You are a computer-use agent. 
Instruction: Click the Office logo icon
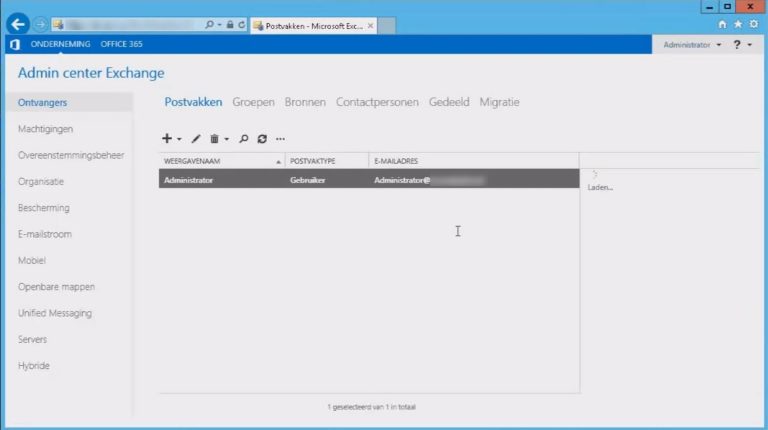[x=15, y=45]
